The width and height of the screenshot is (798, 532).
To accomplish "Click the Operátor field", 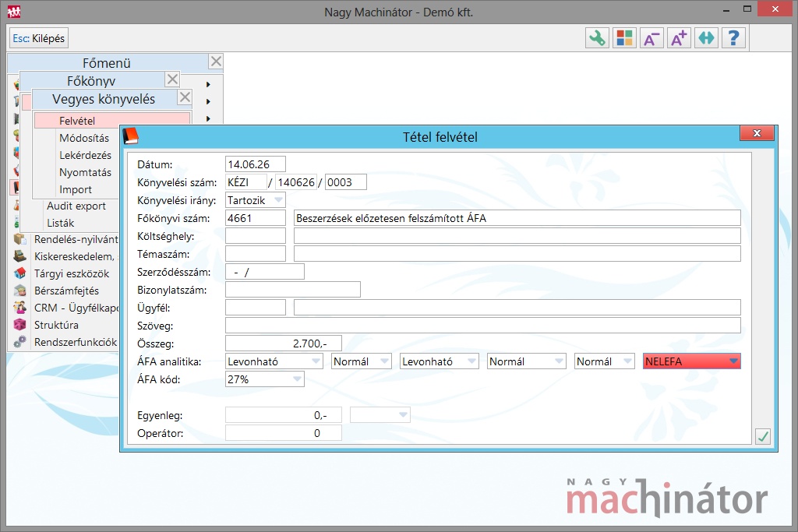I will point(284,433).
